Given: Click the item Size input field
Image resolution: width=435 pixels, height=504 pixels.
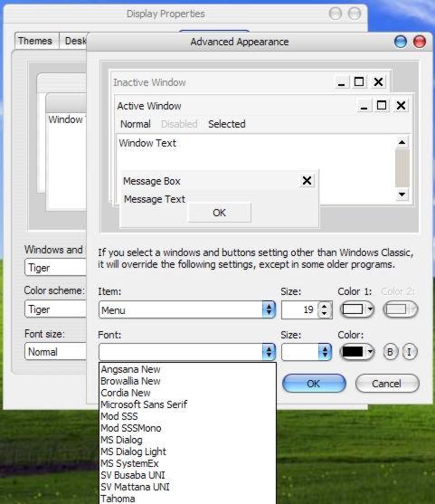Looking at the screenshot, I should (299, 309).
